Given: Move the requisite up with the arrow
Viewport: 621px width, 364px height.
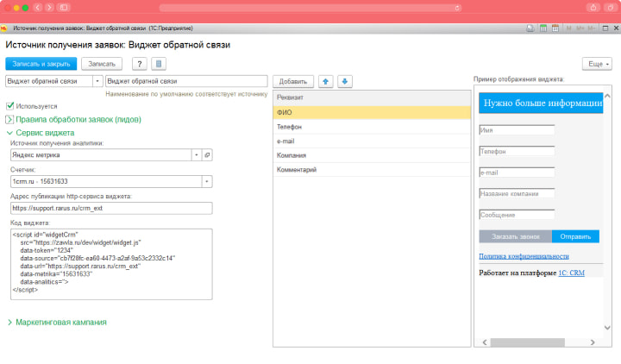Looking at the screenshot, I should [x=326, y=81].
